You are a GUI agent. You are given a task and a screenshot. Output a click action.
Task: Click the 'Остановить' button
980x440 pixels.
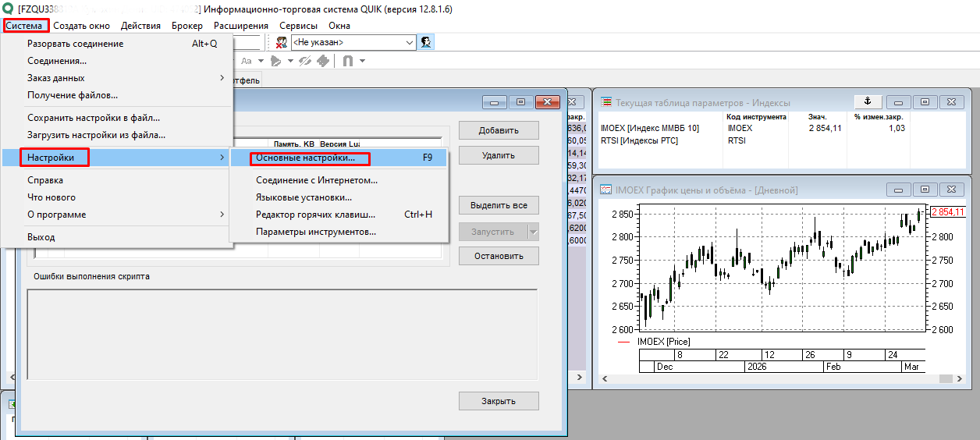point(499,256)
